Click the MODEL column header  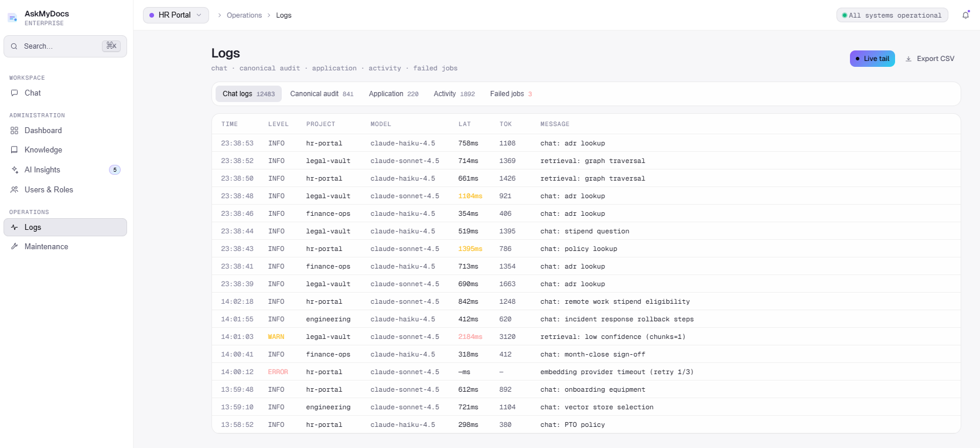tap(381, 124)
